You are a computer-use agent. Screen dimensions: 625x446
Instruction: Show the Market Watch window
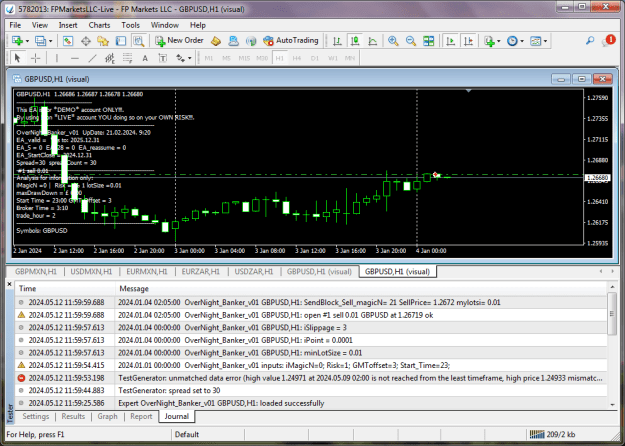click(68, 41)
